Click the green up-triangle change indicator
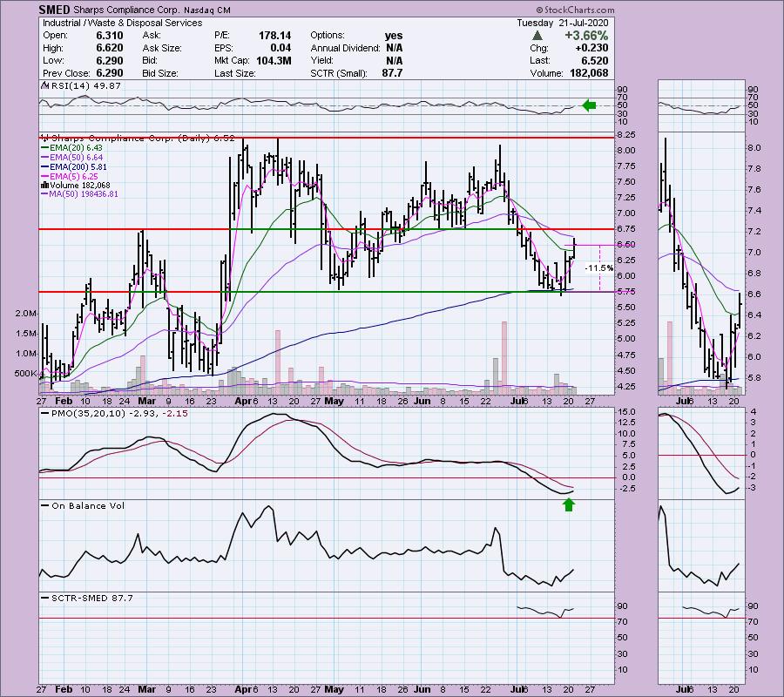 (x=537, y=36)
